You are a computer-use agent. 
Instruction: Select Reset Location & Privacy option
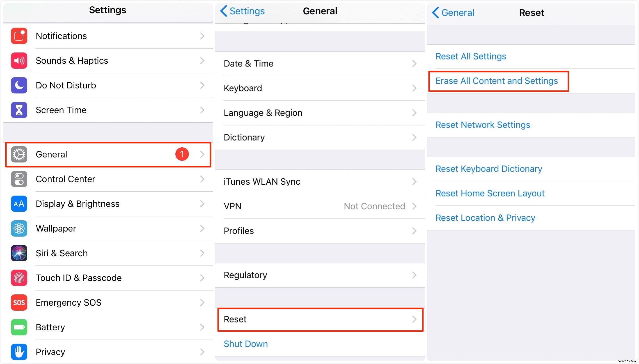(x=486, y=218)
